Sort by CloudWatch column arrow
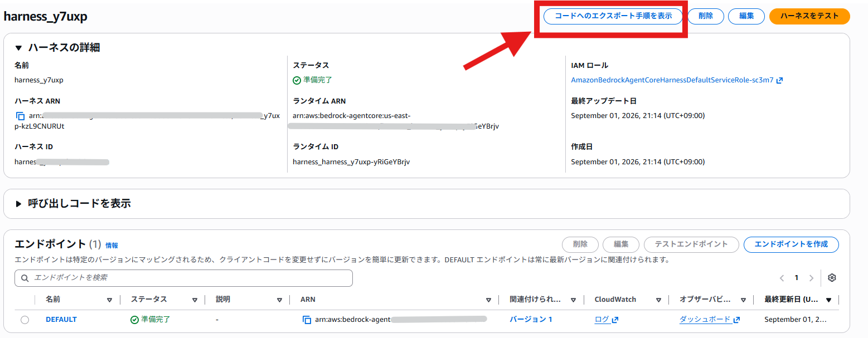868x338 pixels. 658,300
